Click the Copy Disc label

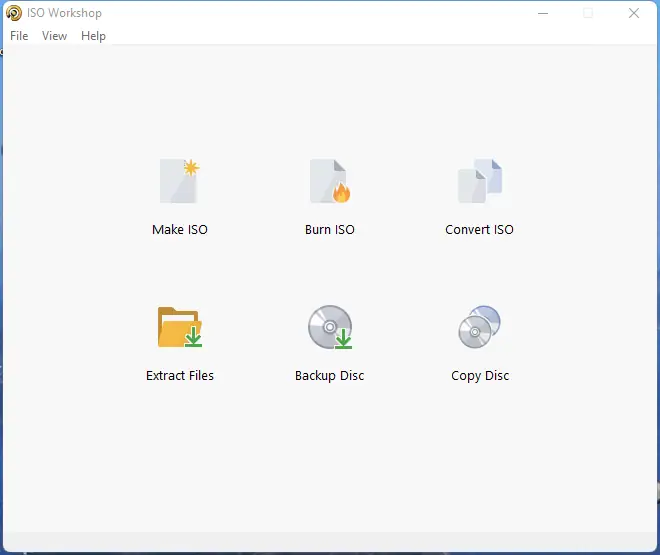coord(480,376)
